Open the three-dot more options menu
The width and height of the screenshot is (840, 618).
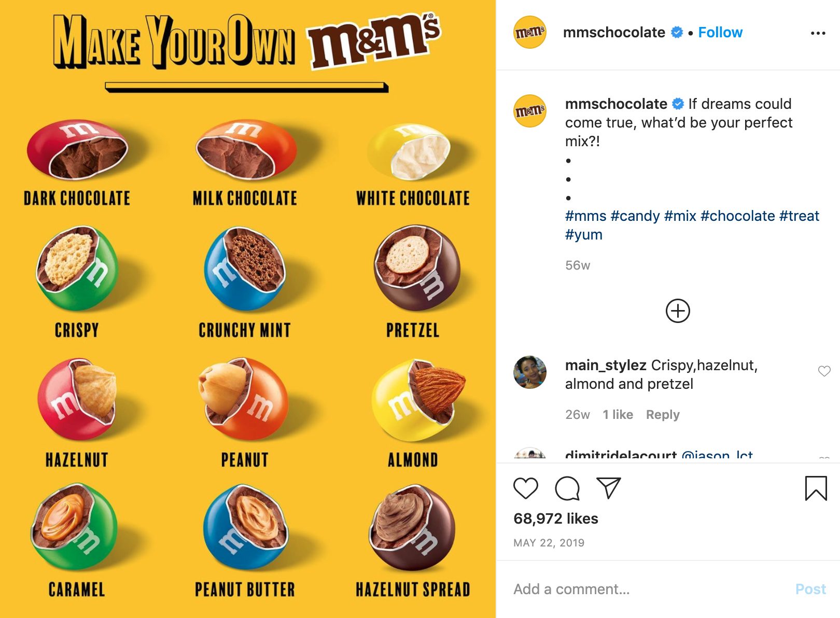click(x=818, y=33)
